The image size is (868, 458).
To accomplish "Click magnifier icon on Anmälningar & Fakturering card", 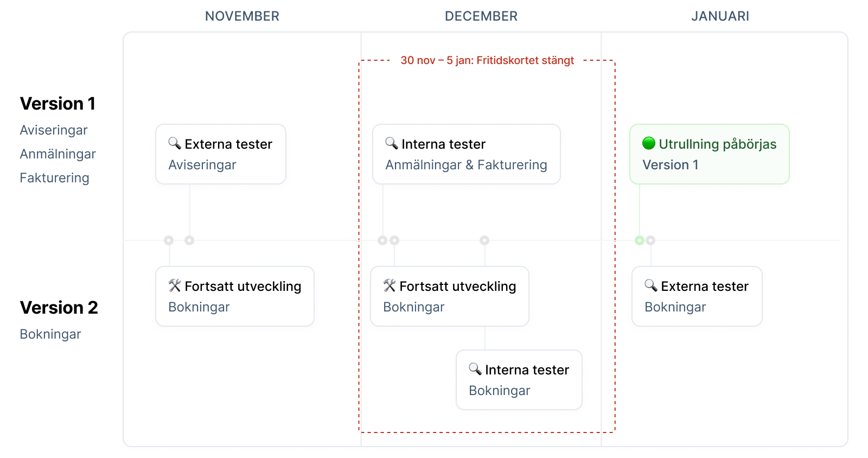I will pos(391,143).
